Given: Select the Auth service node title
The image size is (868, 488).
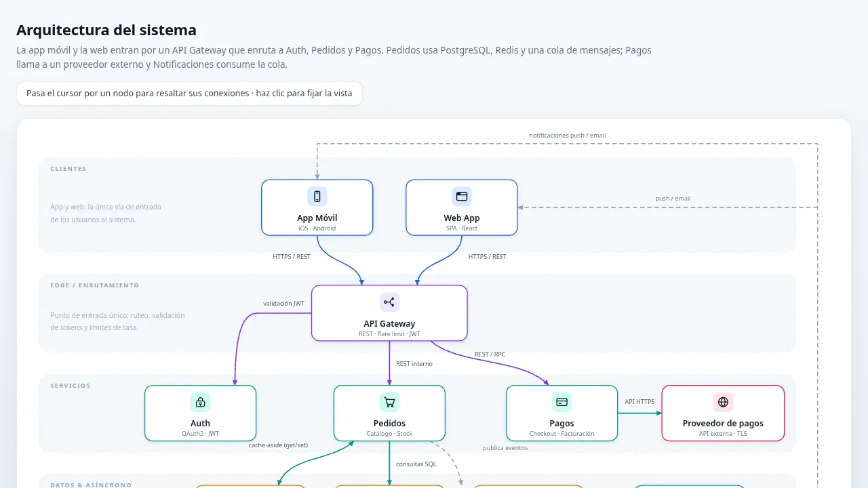Looking at the screenshot, I should [x=201, y=424].
